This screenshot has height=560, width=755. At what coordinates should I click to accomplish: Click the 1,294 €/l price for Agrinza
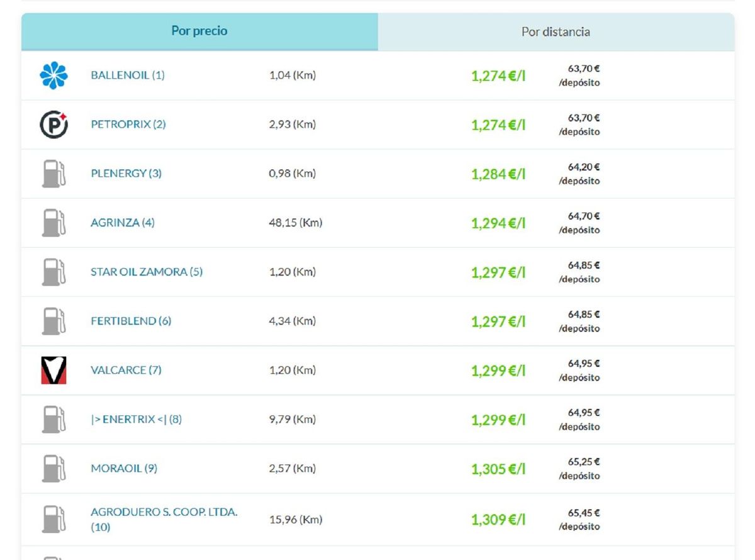click(x=498, y=223)
